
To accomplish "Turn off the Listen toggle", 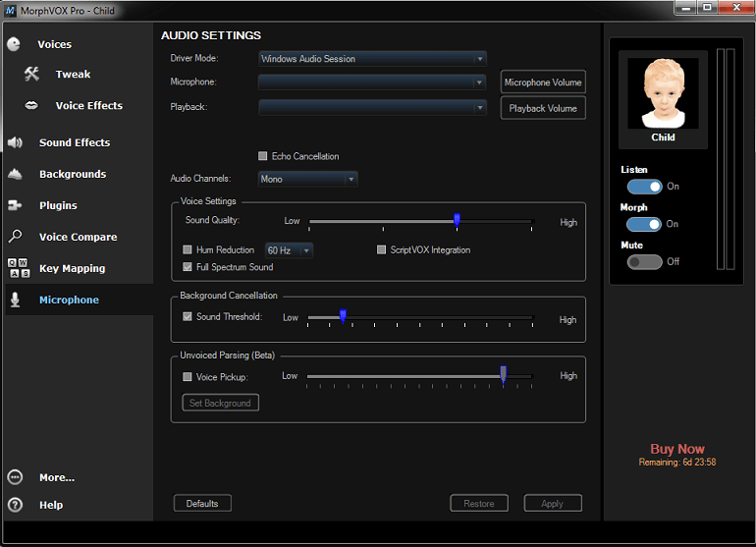I will coord(645,187).
